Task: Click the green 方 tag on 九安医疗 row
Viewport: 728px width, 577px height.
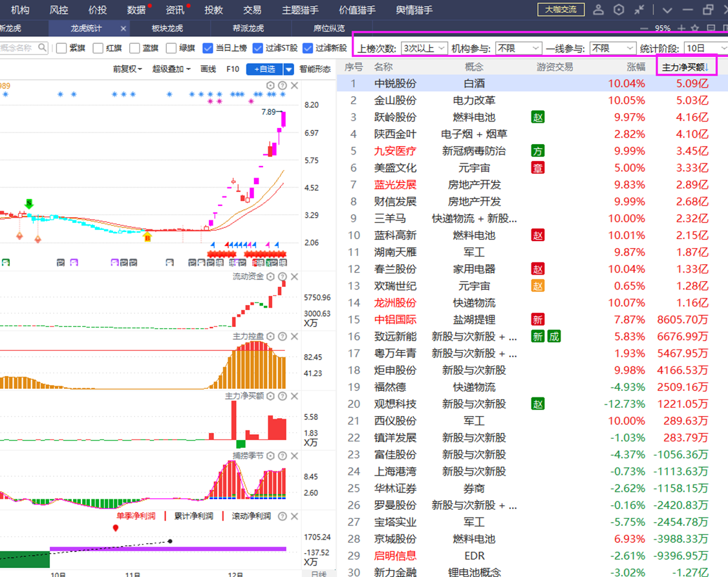Action: (538, 151)
